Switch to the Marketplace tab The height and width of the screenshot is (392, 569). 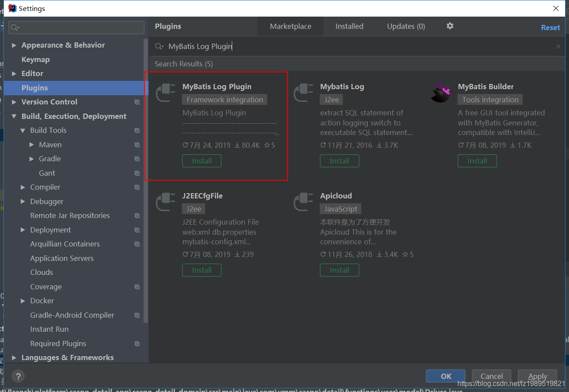[x=290, y=26]
